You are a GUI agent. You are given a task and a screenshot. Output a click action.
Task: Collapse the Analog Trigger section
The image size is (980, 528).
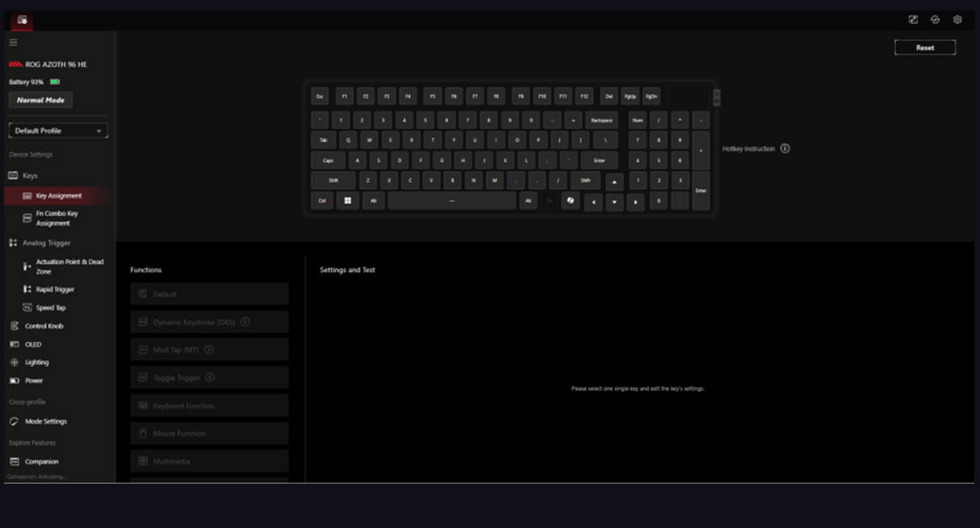46,243
